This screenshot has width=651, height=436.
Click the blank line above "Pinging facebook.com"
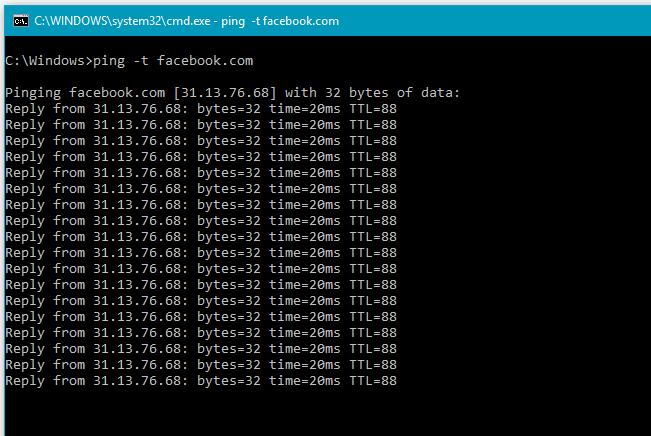pyautogui.click(x=200, y=77)
